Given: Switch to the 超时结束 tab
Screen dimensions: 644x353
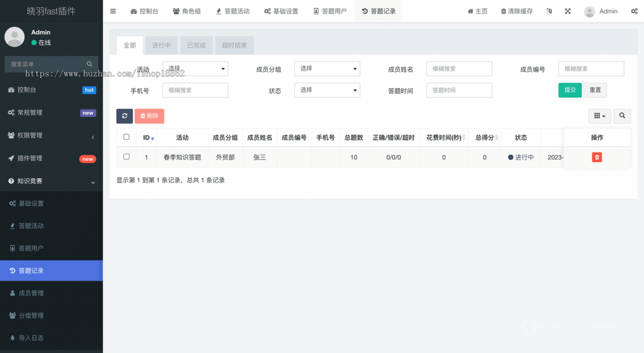Looking at the screenshot, I should 234,45.
